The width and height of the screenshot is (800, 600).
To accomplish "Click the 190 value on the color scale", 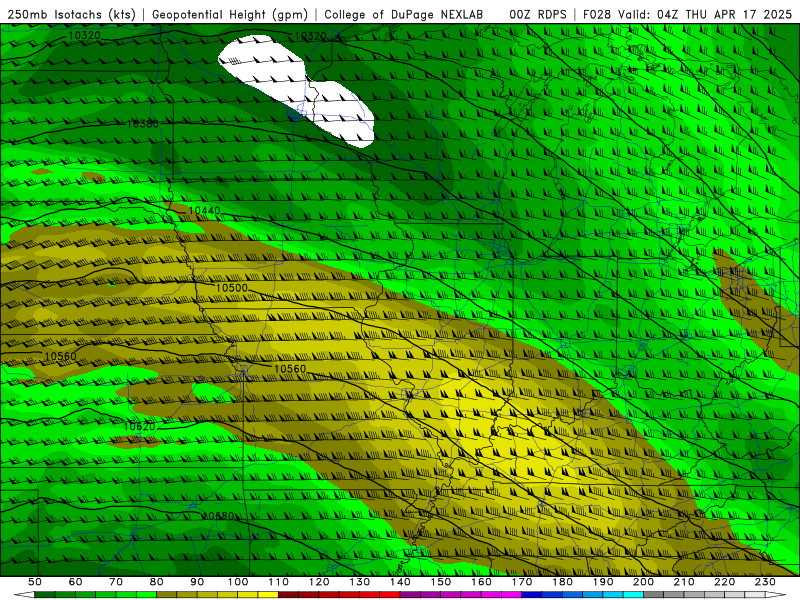I will click(603, 582).
